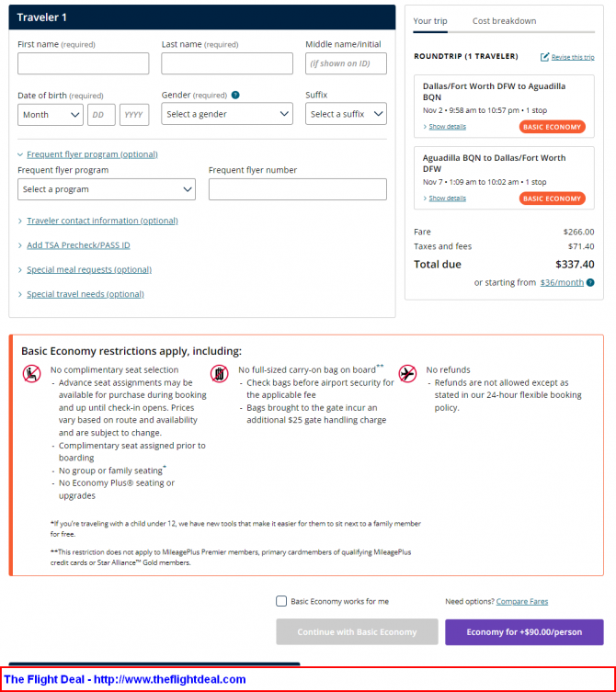Select the Your trip tab
Viewport: 616px width, 692px height.
coord(430,21)
